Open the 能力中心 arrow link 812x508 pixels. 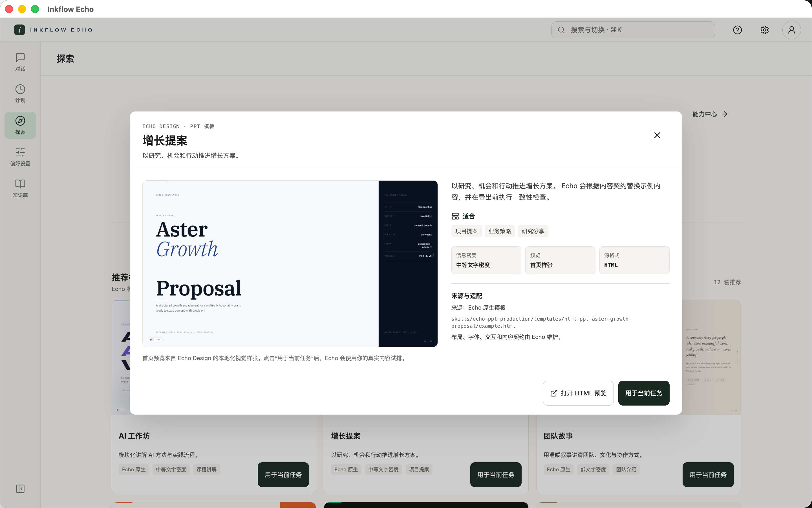[710, 114]
